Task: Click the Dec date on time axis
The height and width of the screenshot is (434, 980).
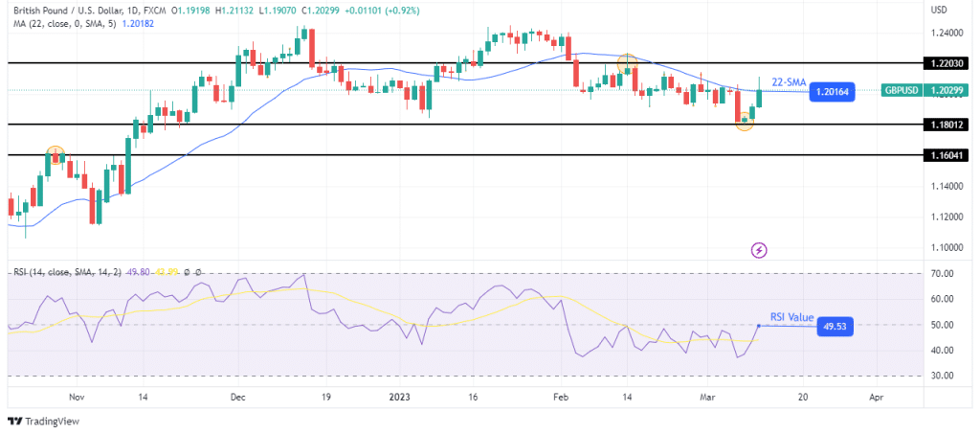Action: point(238,397)
